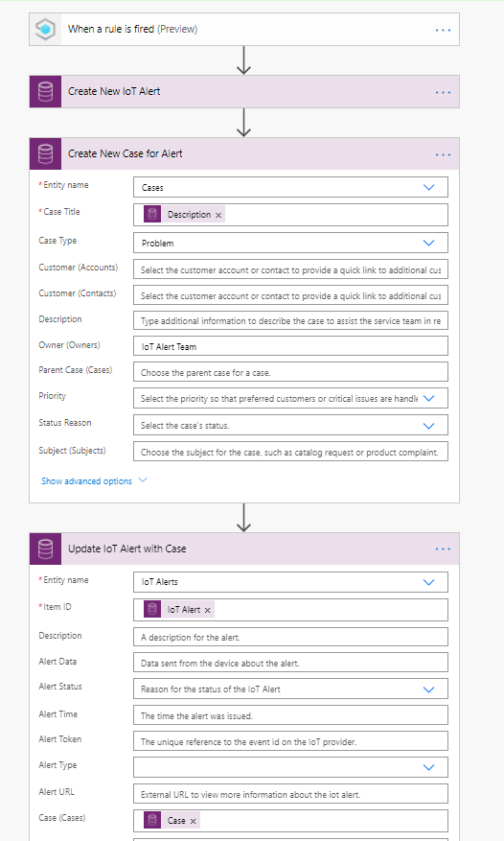
Task: Remove the IoT Alert token from Item ID
Action: coord(208,610)
